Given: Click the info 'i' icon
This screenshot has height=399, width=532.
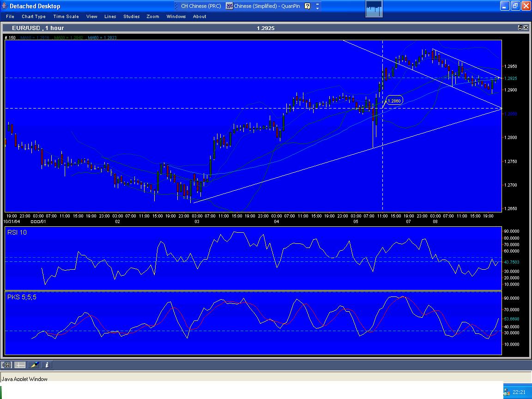Looking at the screenshot, I should pyautogui.click(x=47, y=365).
